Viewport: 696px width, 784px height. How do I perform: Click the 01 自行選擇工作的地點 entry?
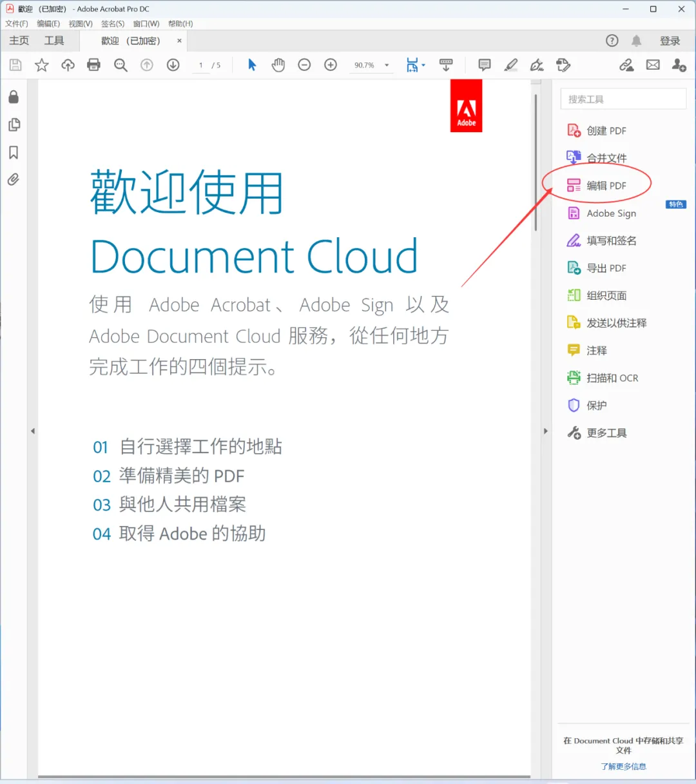(x=188, y=446)
